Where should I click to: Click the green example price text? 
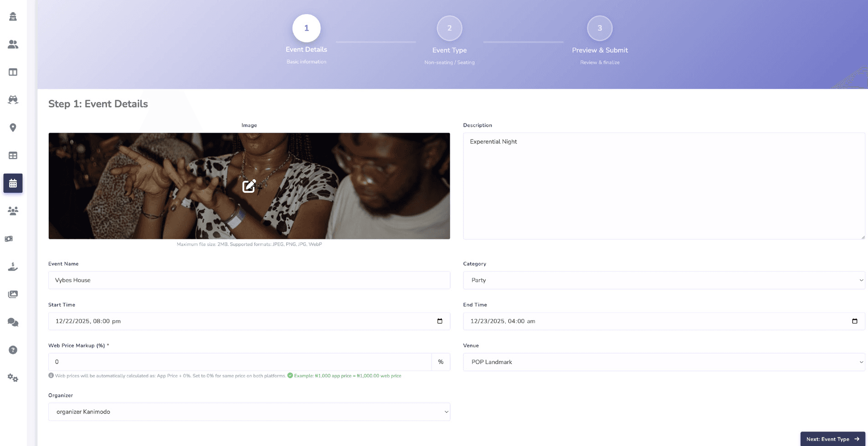(348, 376)
